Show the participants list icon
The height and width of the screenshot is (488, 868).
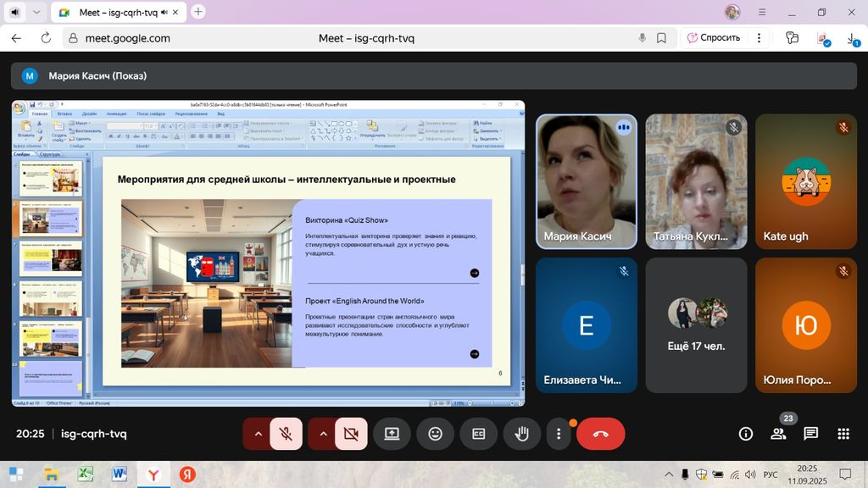778,434
